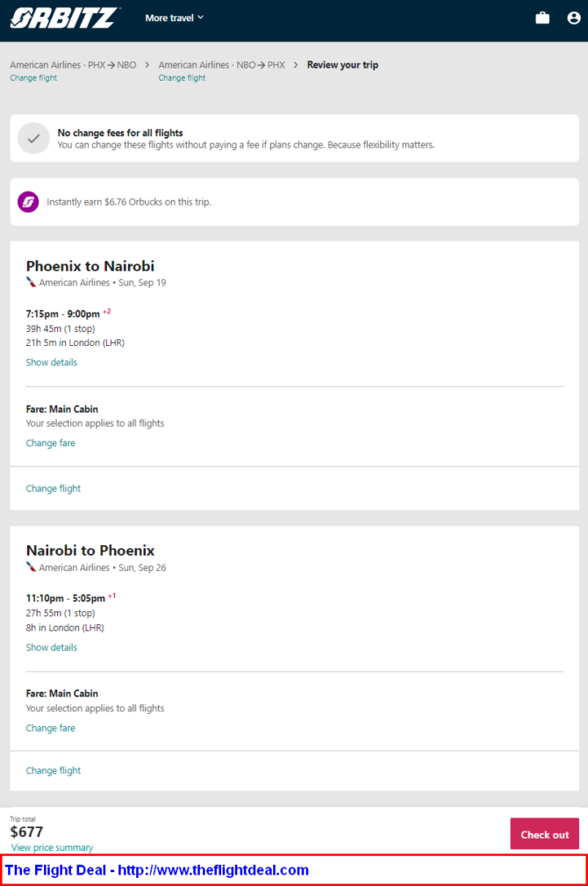The width and height of the screenshot is (588, 886).
Task: Click Change flight in Phoenix to Nairobi card
Action: click(53, 488)
